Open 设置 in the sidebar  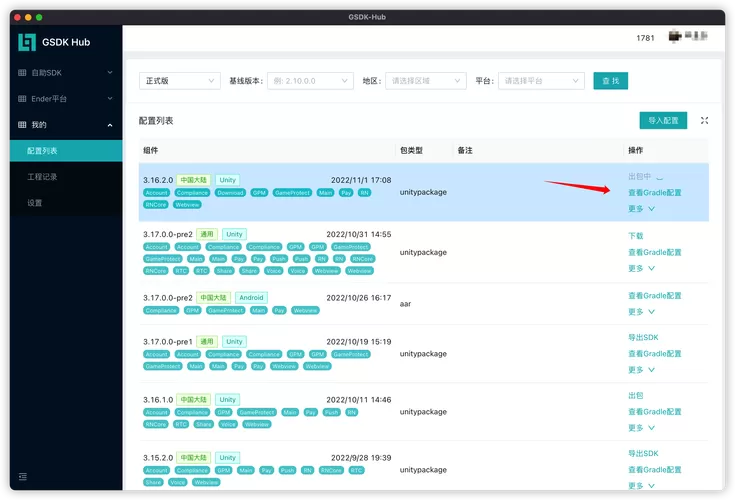[35, 203]
